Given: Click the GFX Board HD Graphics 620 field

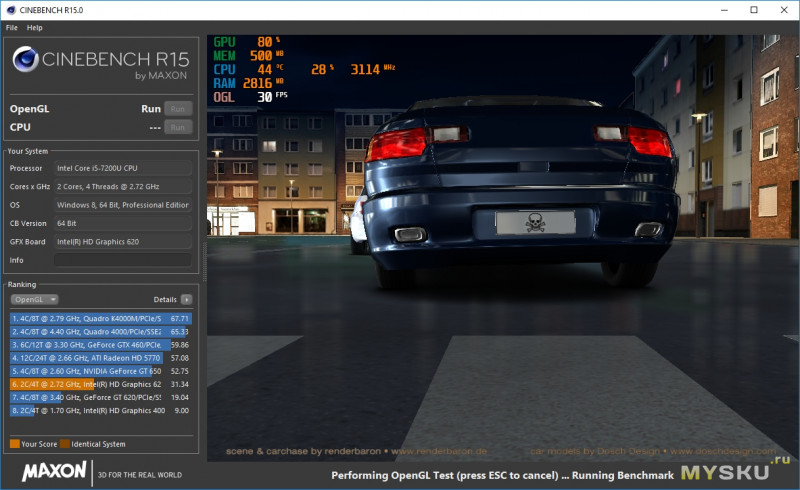Looking at the screenshot, I should tap(123, 242).
